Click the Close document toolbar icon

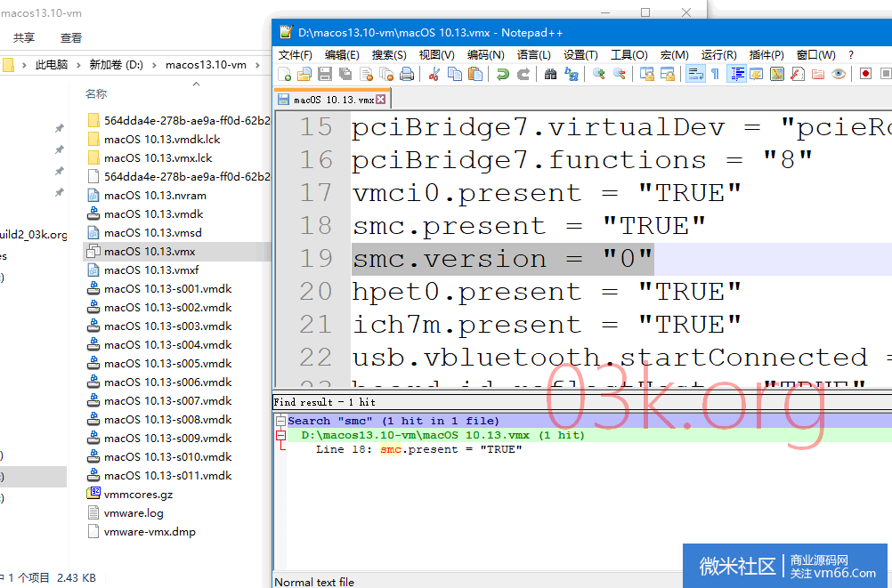367,74
